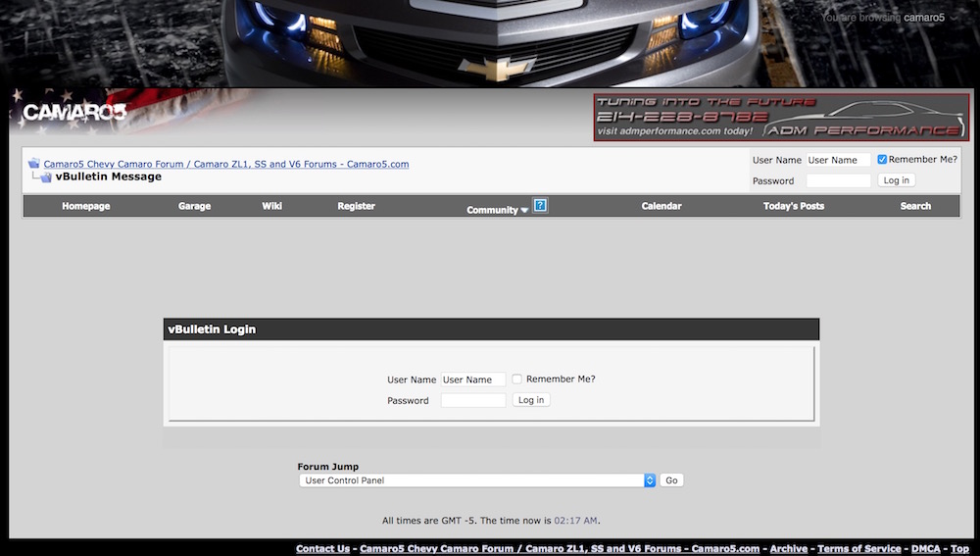Screen dimensions: 980x556
Task: Focus the top-right Password field
Action: (x=838, y=180)
